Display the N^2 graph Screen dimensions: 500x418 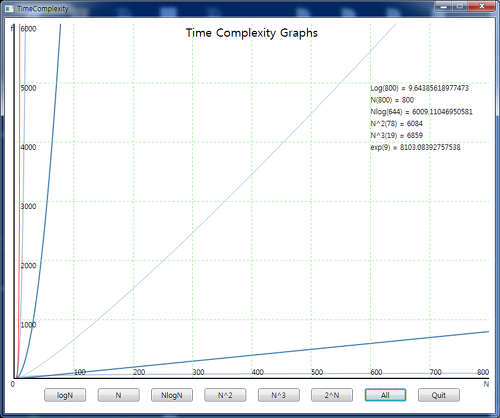click(x=225, y=395)
